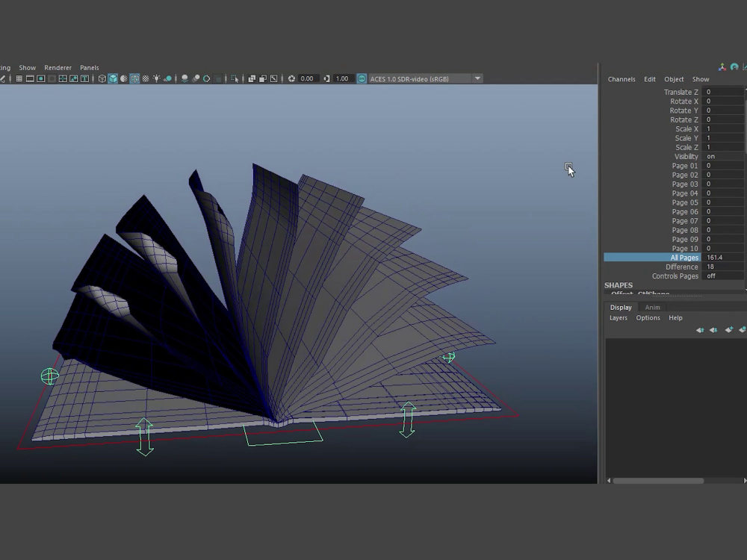The image size is (747, 560).
Task: Click the All Pages value 161.4
Action: 722,258
